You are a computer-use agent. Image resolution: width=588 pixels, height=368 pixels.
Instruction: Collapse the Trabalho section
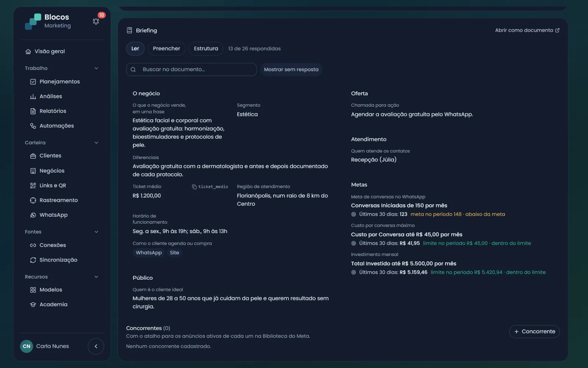point(96,68)
